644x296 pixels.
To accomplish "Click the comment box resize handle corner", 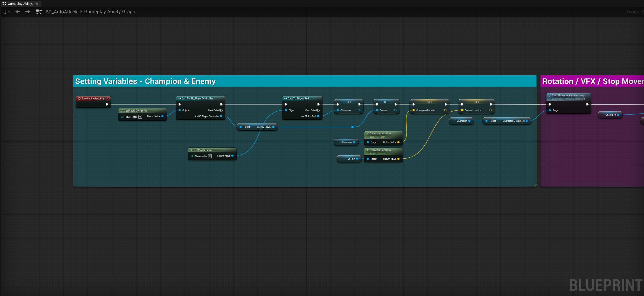I will [535, 185].
